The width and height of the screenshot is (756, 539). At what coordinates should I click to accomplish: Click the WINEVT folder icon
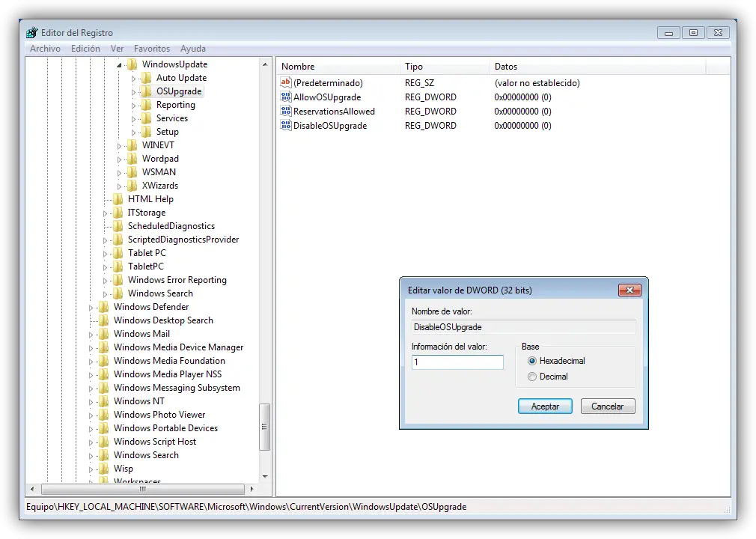pyautogui.click(x=132, y=145)
